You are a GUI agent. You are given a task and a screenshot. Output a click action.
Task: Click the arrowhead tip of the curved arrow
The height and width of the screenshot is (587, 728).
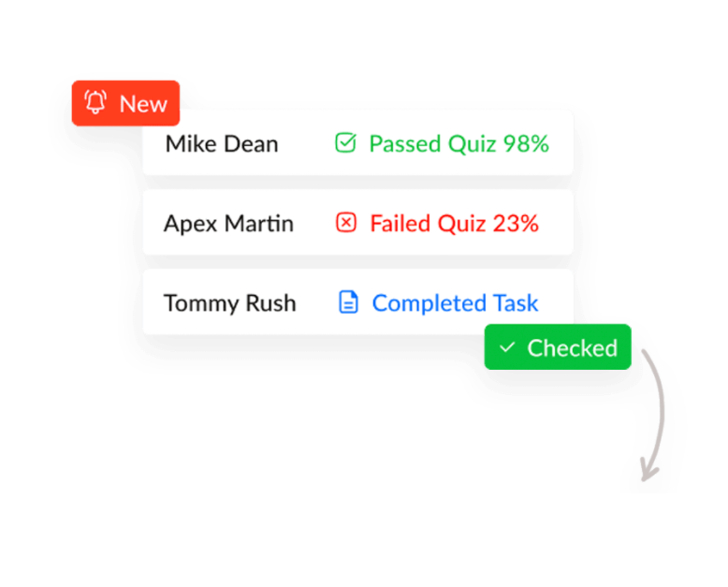[646, 478]
